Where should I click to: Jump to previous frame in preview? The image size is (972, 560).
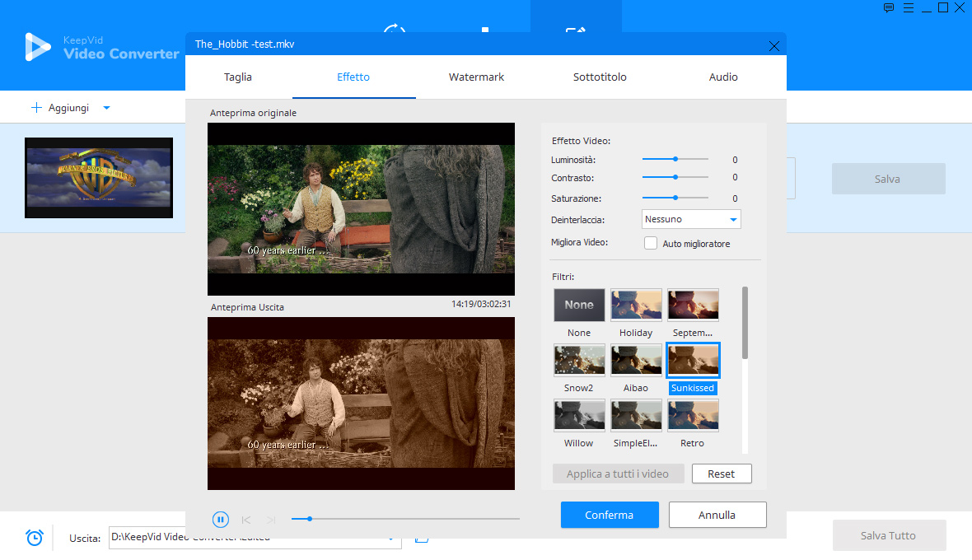(246, 520)
